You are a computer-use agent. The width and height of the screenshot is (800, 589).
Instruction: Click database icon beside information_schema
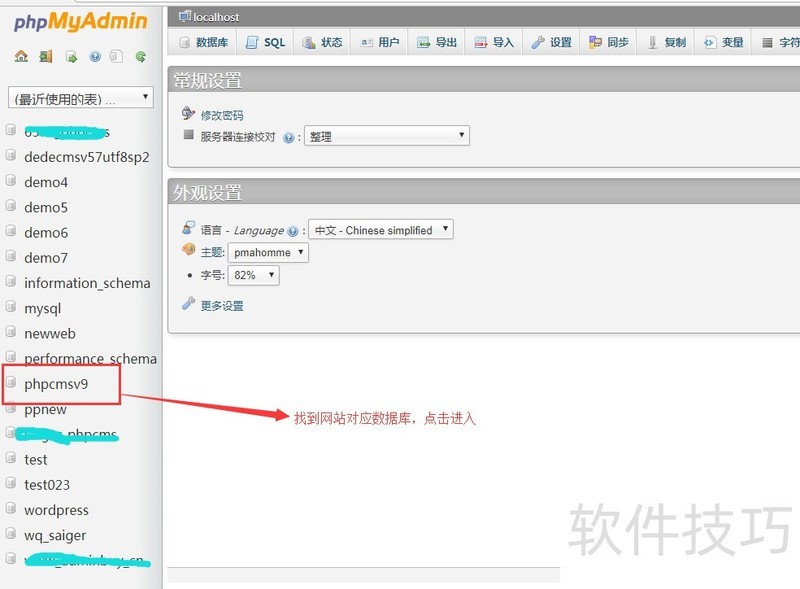(11, 281)
